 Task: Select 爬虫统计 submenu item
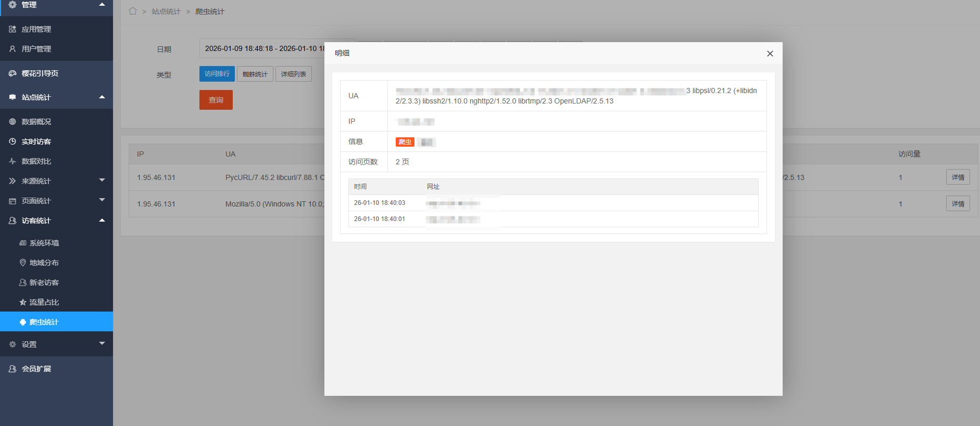point(56,321)
